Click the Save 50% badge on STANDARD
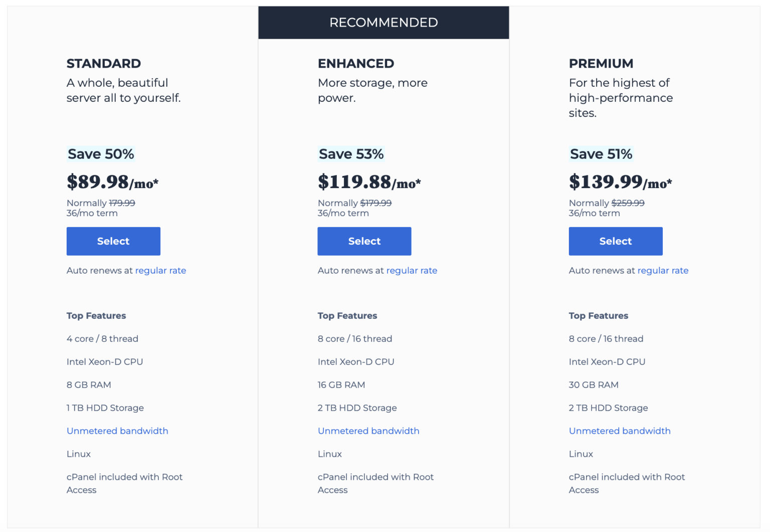The width and height of the screenshot is (770, 532). (x=101, y=154)
